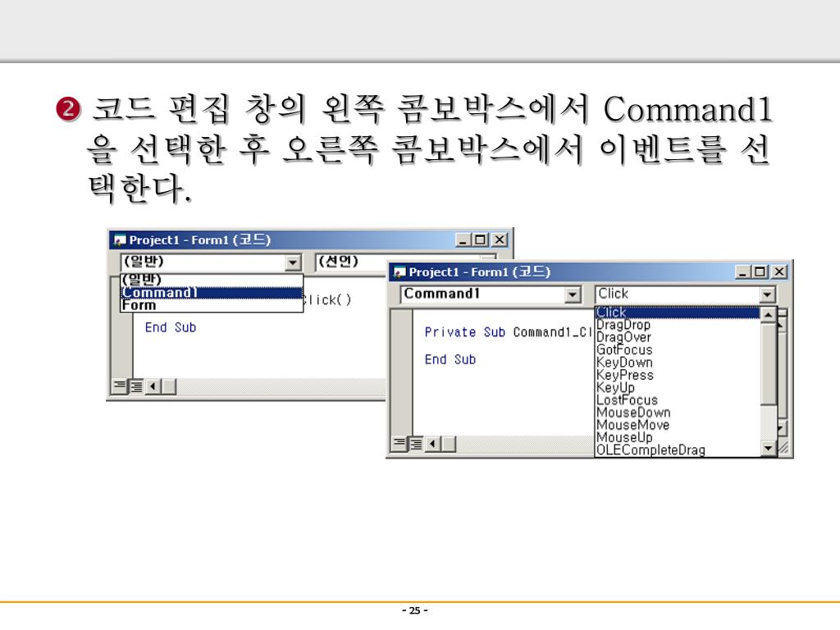
Task: Select the MouseDown event
Action: pos(677,413)
